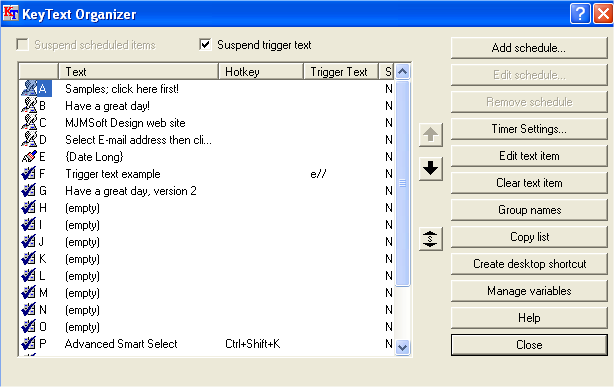Screen dimensions: 614x387
Task: Open Manage variables
Action: click(x=529, y=291)
